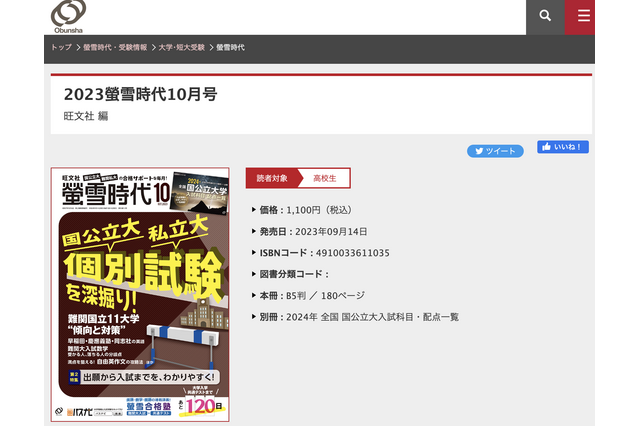The width and height of the screenshot is (640, 426).
Task: Click the title 2023螢雪時代10月号
Action: (x=140, y=94)
